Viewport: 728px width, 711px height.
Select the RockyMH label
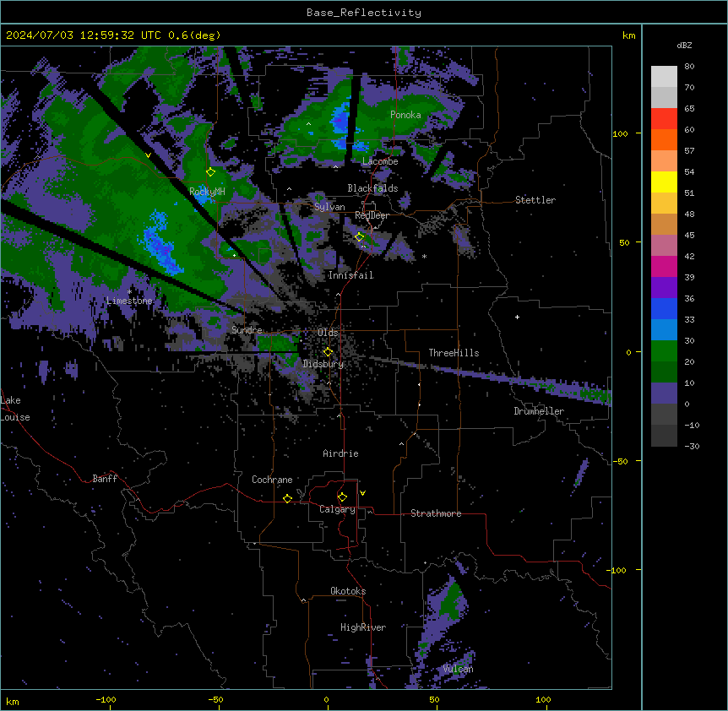[x=207, y=192]
